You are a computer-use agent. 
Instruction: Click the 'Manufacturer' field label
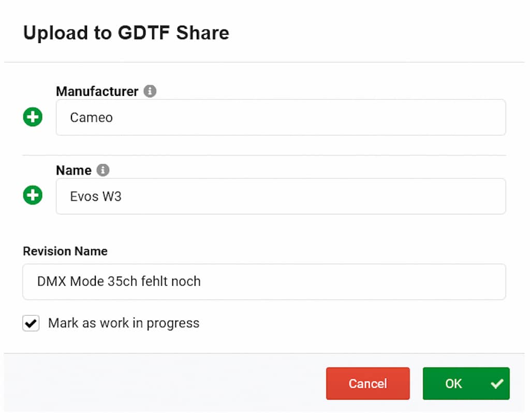point(97,92)
